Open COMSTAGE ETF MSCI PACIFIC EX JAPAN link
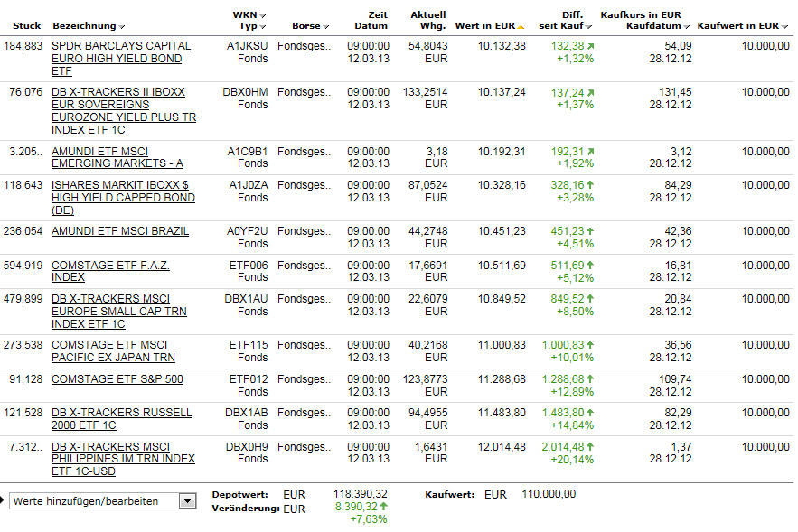798x532 pixels. pyautogui.click(x=113, y=351)
